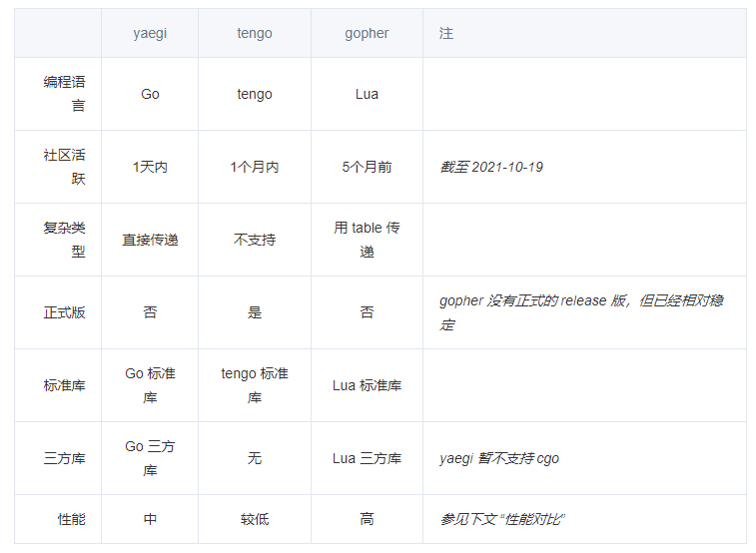Click the "高" performance cell

click(x=367, y=519)
